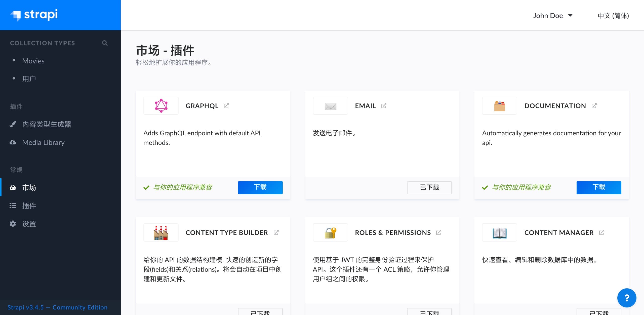Screen dimensions: 644x315
Task: Click 已下载 button on Email card
Action: coord(429,187)
